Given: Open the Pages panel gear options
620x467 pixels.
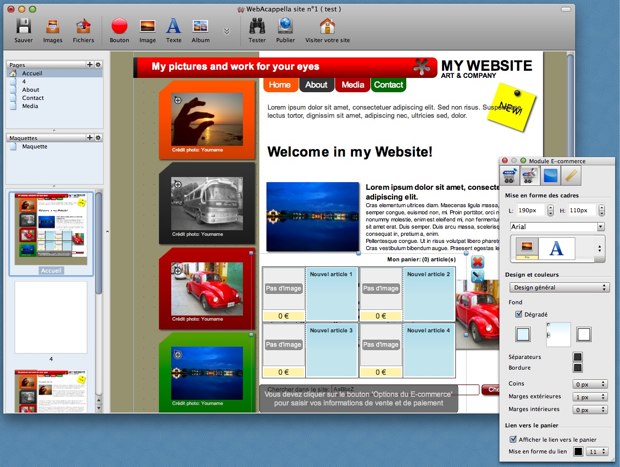Looking at the screenshot, I should (x=98, y=64).
